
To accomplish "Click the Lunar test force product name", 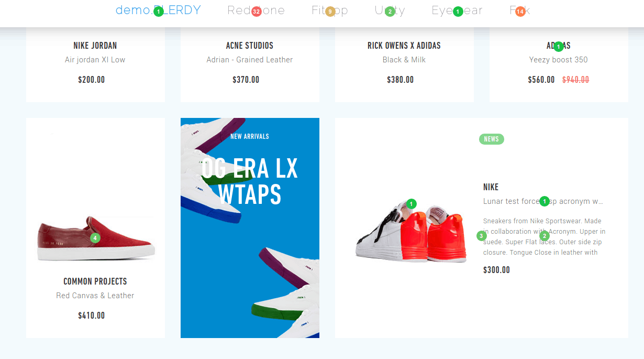I will coord(543,201).
